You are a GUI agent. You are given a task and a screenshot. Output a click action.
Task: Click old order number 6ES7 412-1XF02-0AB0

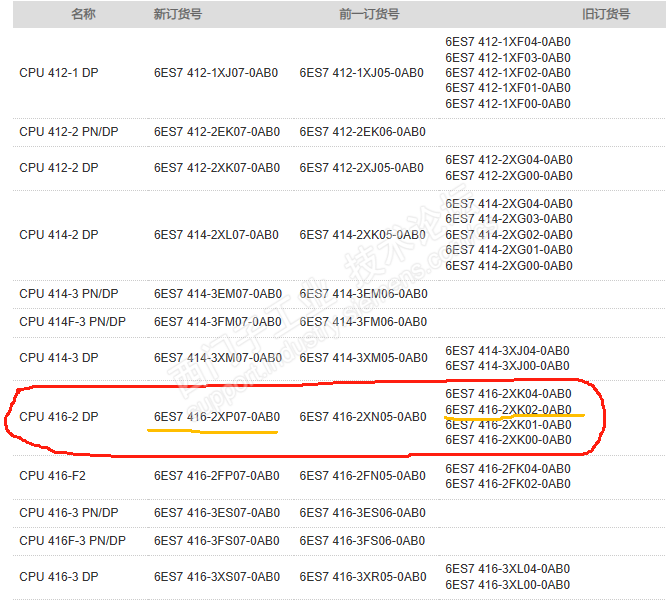[508, 73]
